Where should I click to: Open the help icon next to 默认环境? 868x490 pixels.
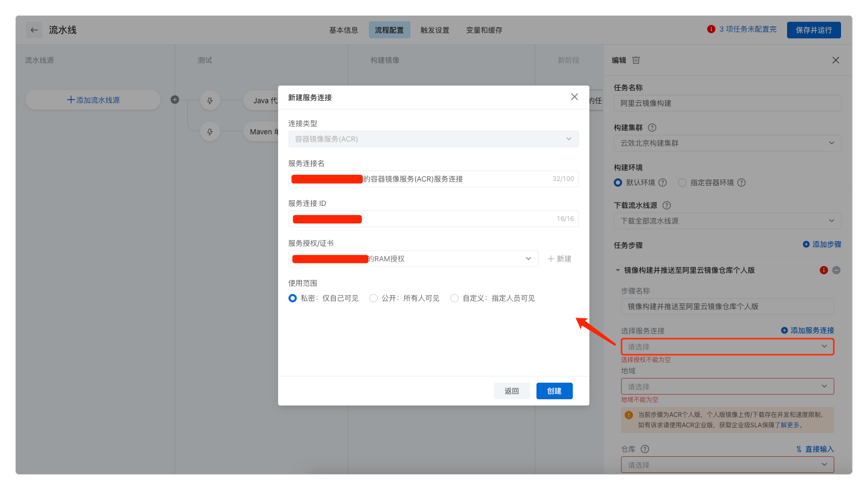663,183
